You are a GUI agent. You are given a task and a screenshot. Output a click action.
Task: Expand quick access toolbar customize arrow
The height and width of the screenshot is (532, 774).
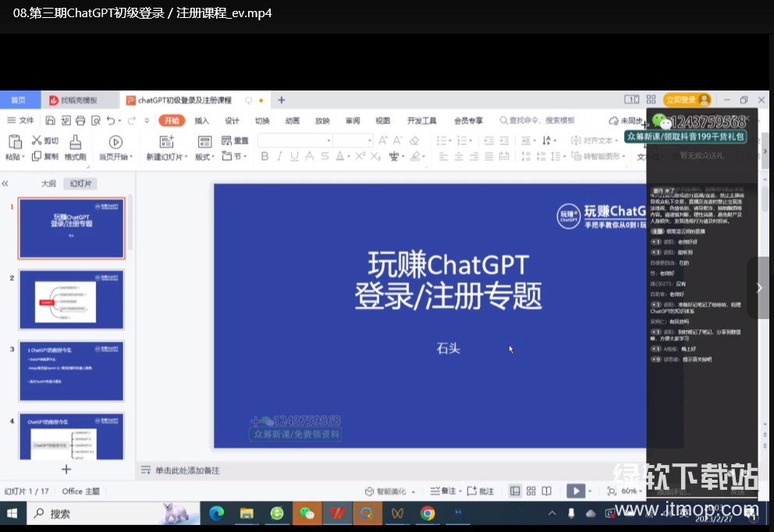point(147,120)
